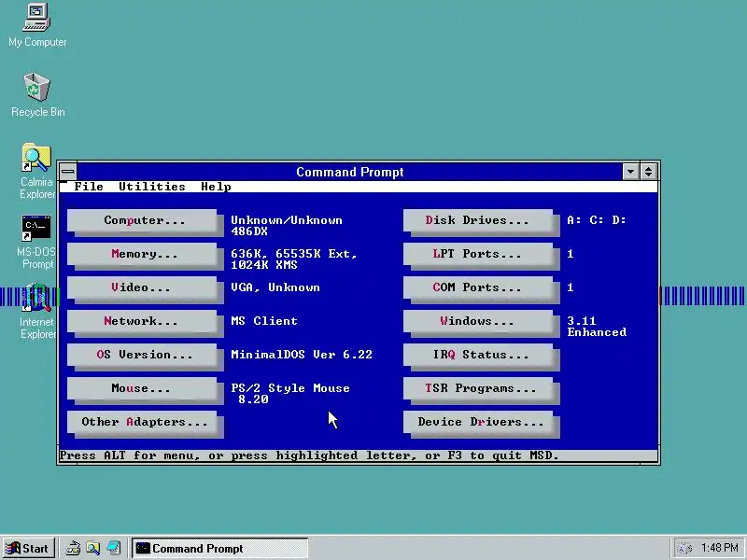This screenshot has height=560, width=747.
Task: Activate the Command Prompt taskbar button
Action: (219, 549)
